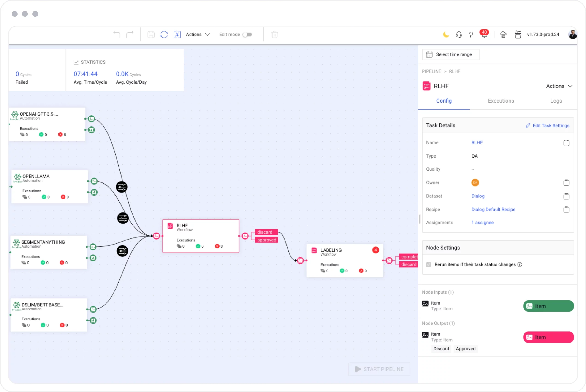Image resolution: width=586 pixels, height=392 pixels.
Task: Click the question mark help icon
Action: point(471,34)
